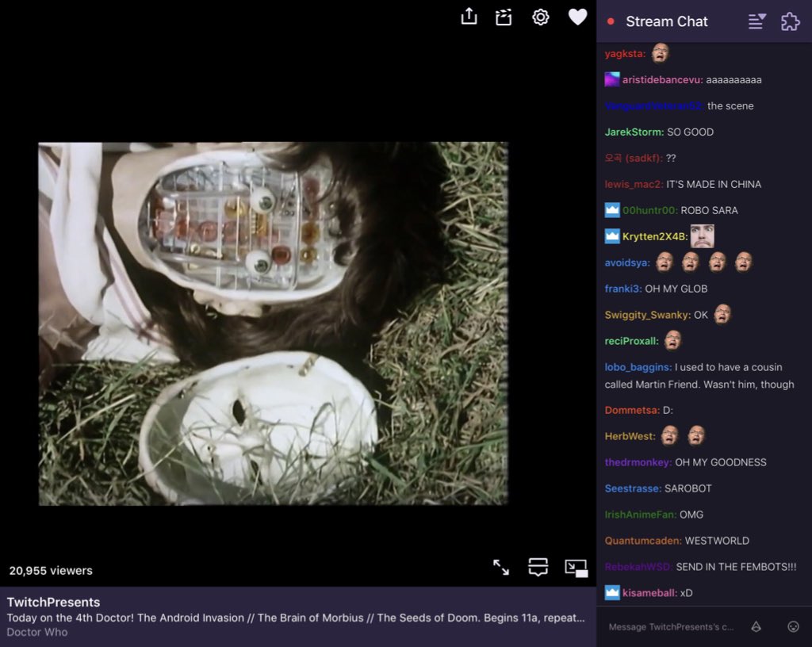Expand kisameball's subscriber badge details

(x=611, y=592)
